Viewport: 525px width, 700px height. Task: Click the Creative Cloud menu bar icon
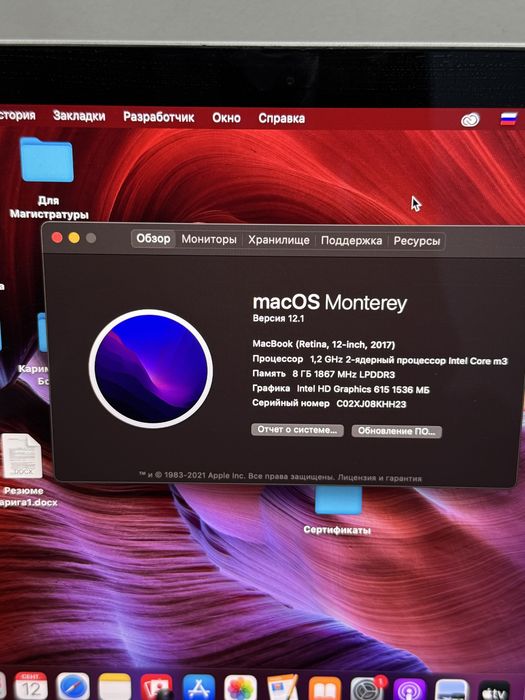(470, 120)
